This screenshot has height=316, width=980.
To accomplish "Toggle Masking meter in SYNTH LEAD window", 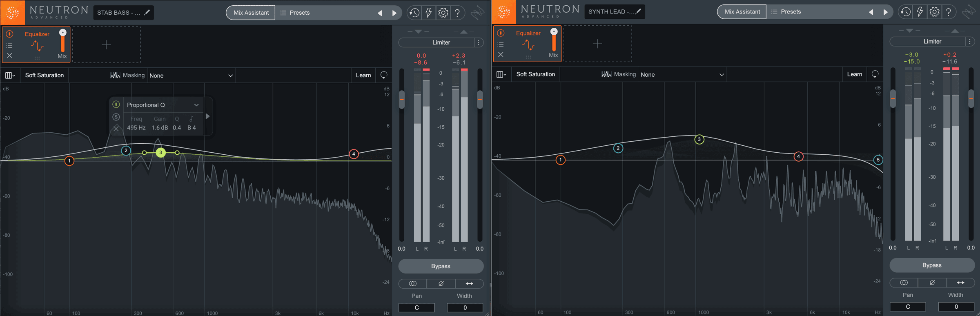I will [x=619, y=74].
